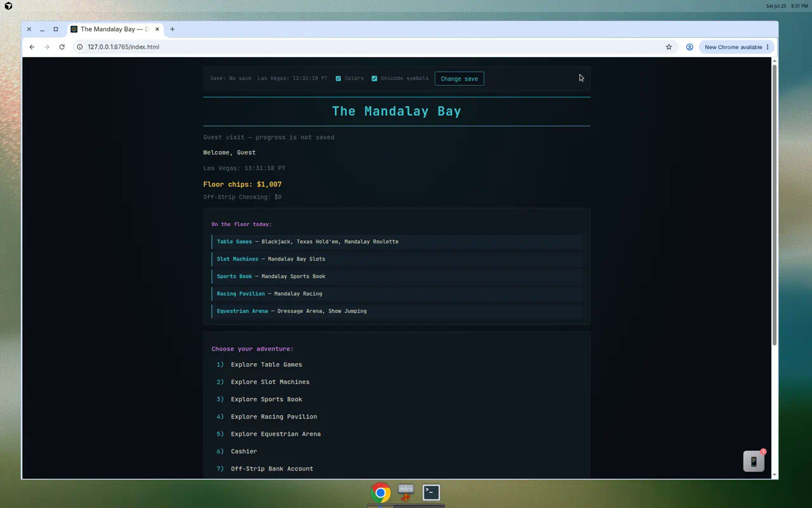Viewport: 812px width, 508px height.
Task: Click The Mandalay Bay page heading
Action: 396,111
